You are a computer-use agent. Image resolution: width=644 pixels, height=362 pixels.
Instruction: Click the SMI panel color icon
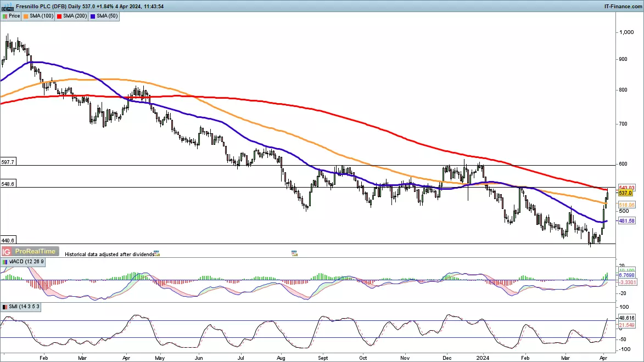pos(4,307)
